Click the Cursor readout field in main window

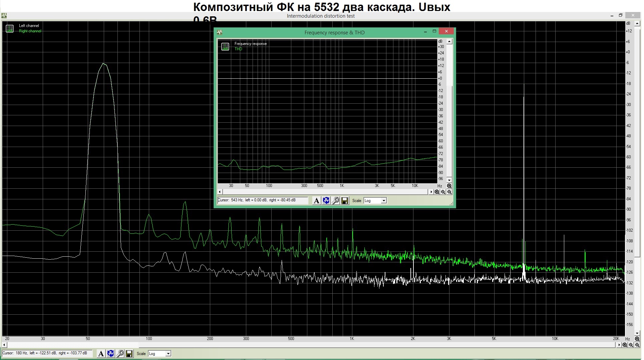tap(47, 353)
